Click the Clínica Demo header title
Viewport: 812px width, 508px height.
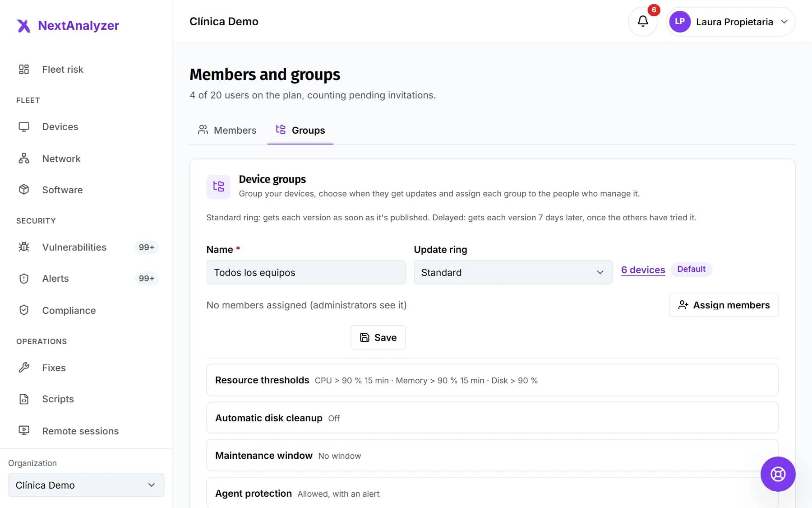point(224,22)
